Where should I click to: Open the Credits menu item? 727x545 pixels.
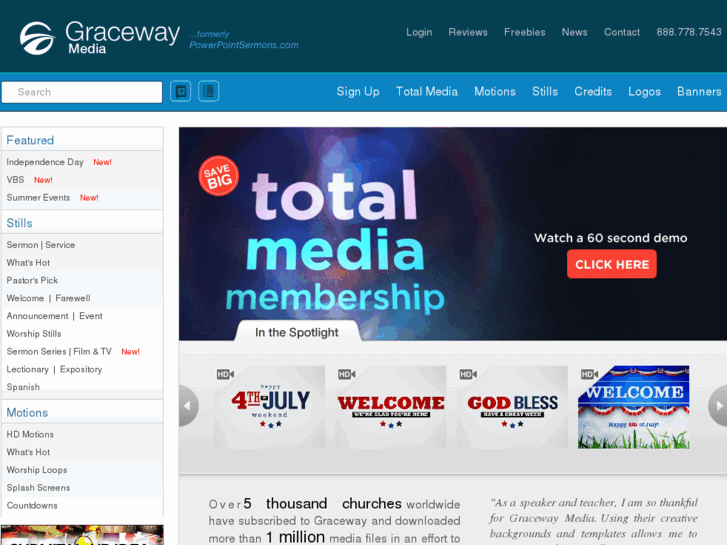[x=593, y=91]
